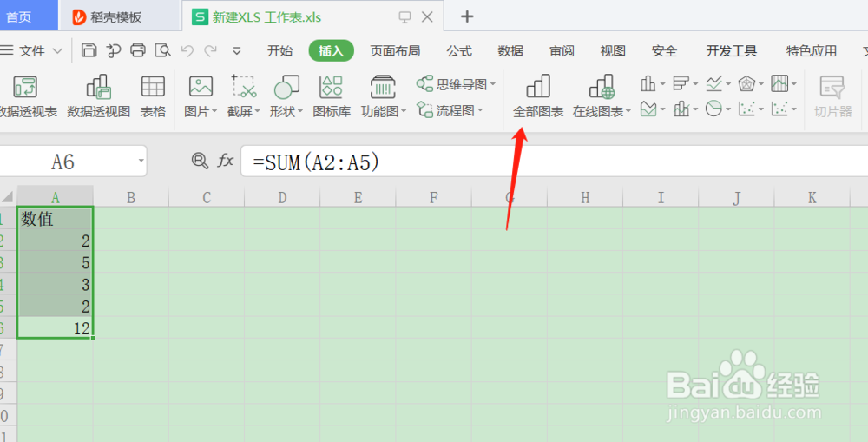Switch to the 视图 ribbon tab
Image resolution: width=868 pixels, height=442 pixels.
(613, 51)
